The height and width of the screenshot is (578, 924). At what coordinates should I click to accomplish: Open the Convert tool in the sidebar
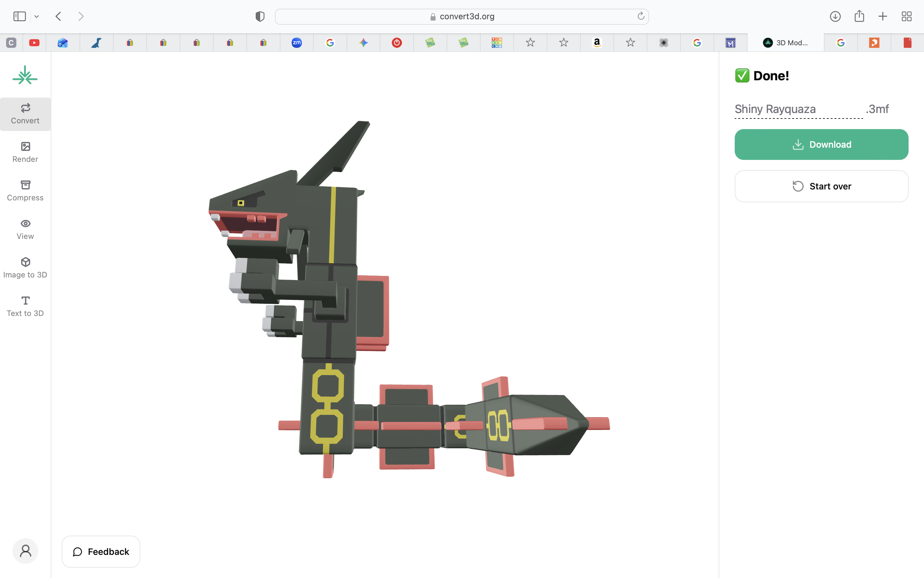(25, 114)
